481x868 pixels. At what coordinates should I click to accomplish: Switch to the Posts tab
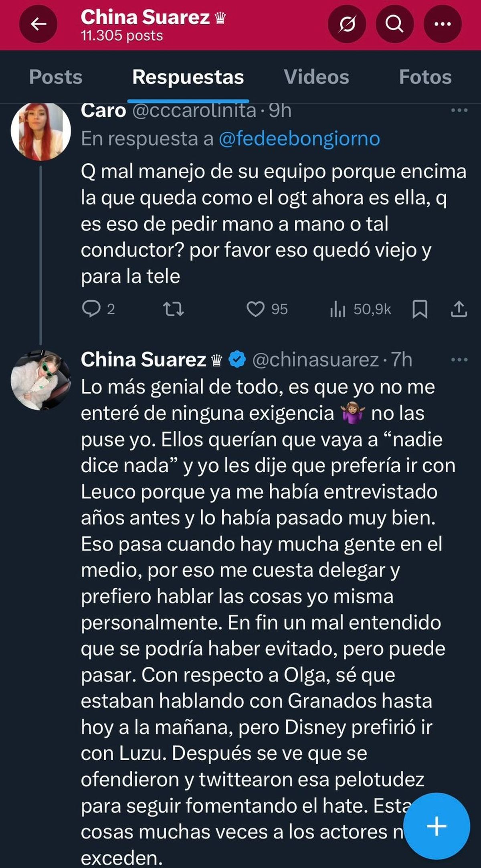(56, 77)
